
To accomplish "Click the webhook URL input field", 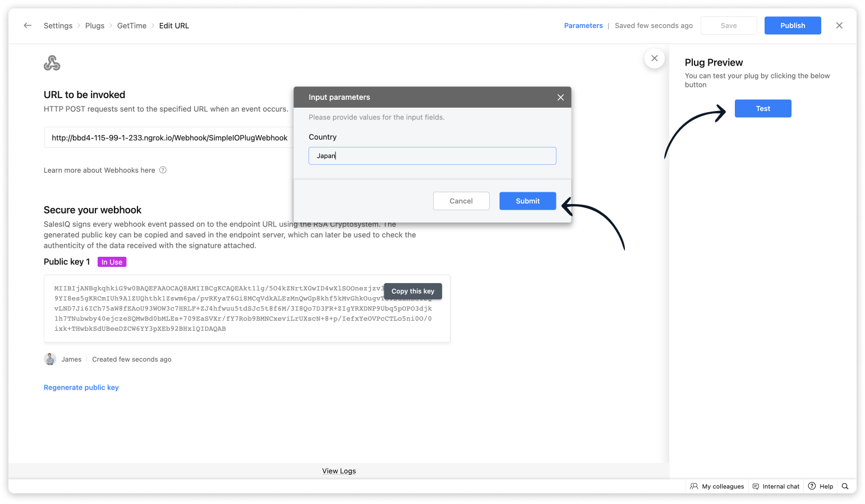I will (x=169, y=138).
